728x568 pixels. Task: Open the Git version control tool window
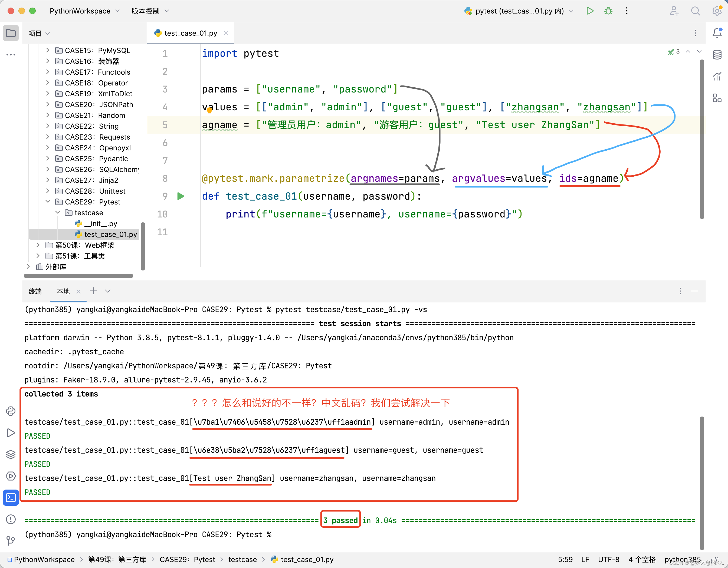tap(11, 540)
